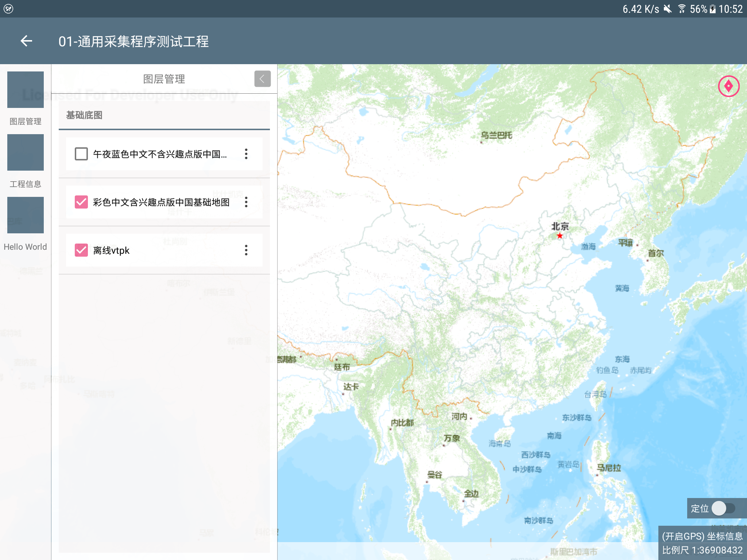
Task: Select the 基础底图 tab
Action: coord(84,115)
